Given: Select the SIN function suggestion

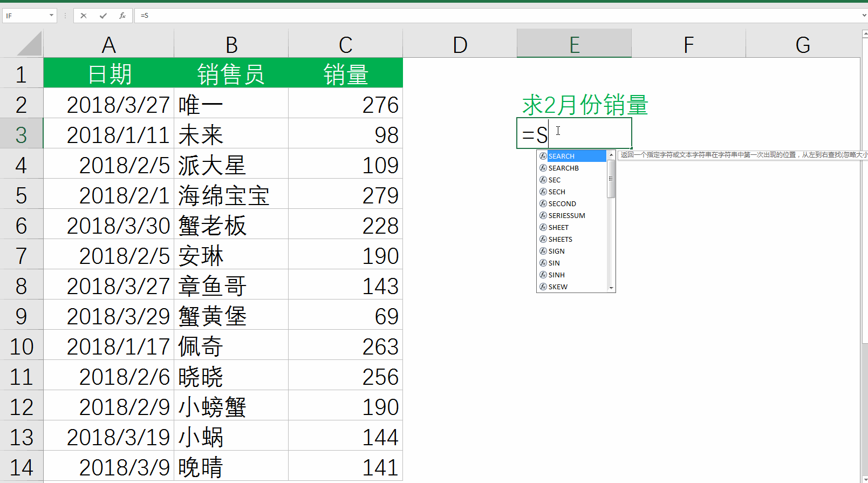Looking at the screenshot, I should tap(572, 263).
